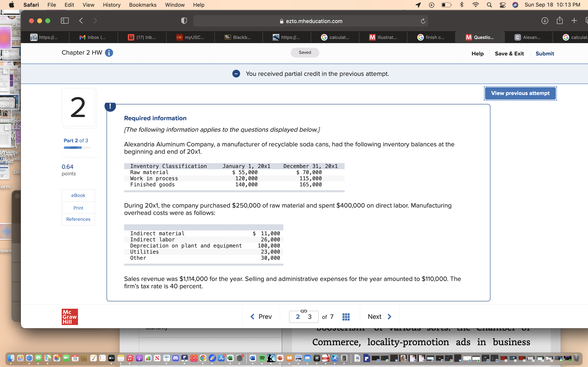Open the Bookmarks menu
The height and width of the screenshot is (367, 588).
pyautogui.click(x=143, y=5)
